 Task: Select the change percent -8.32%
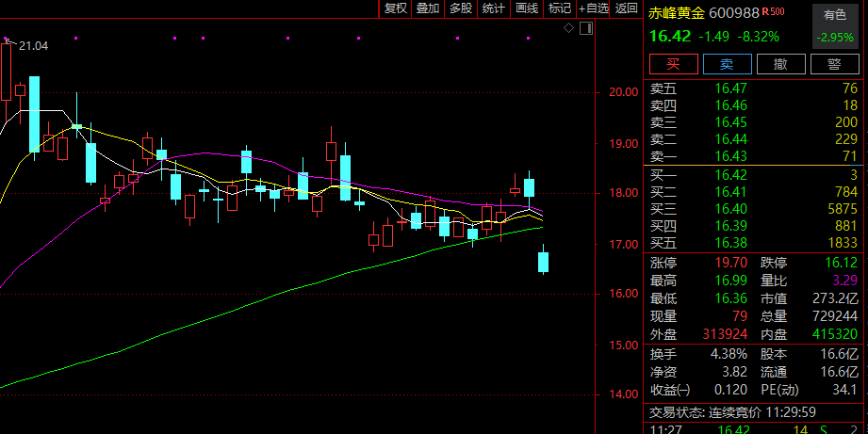[x=758, y=37]
